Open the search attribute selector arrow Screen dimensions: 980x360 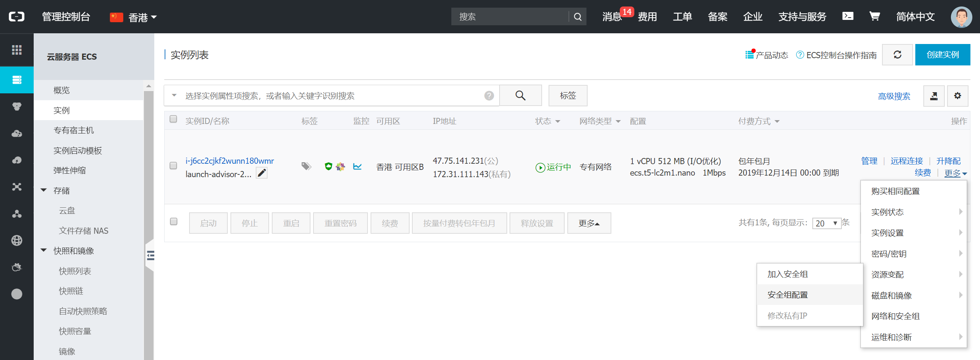(174, 95)
